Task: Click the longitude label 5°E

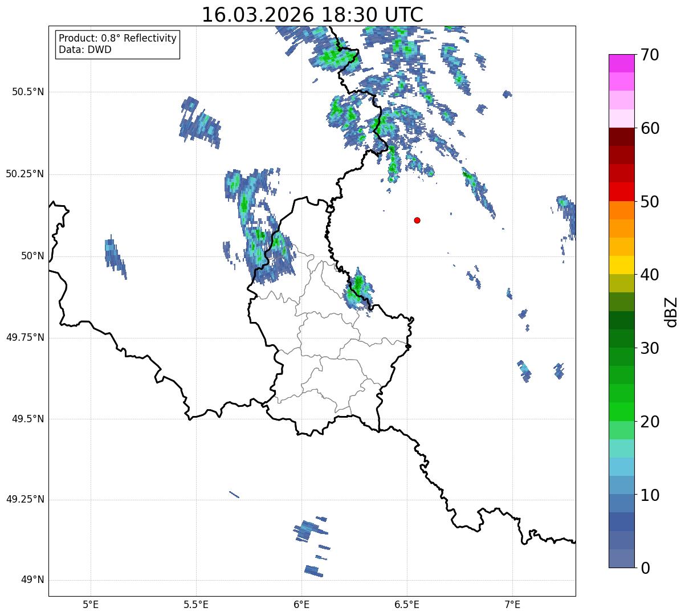Action: tap(91, 605)
